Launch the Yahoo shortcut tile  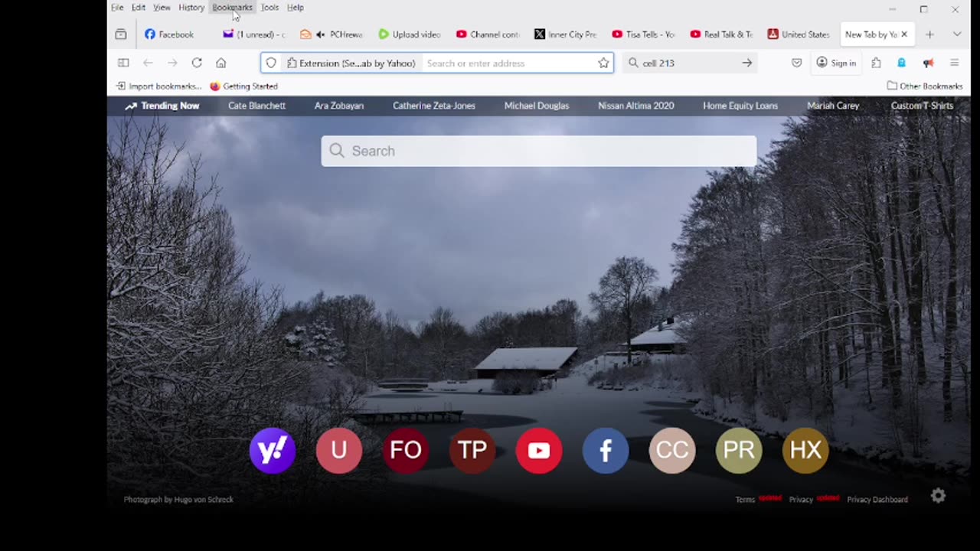point(273,450)
